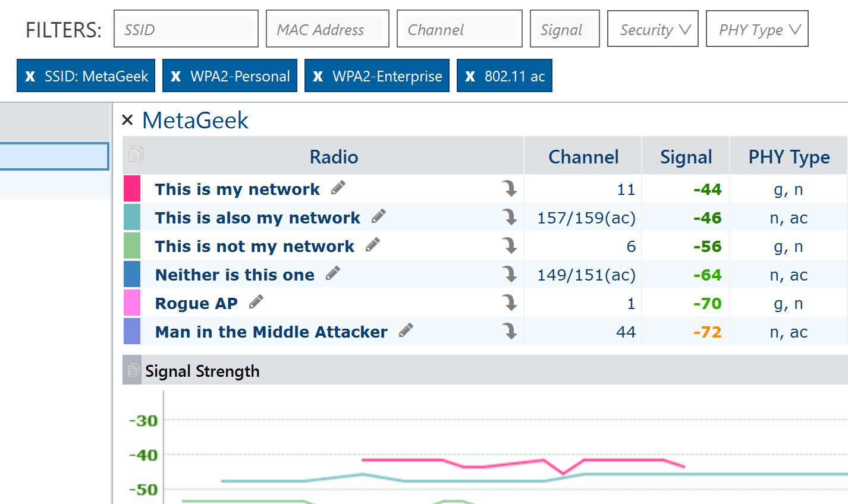Select 'This is also my network' radio name
The image size is (848, 504).
click(x=257, y=218)
